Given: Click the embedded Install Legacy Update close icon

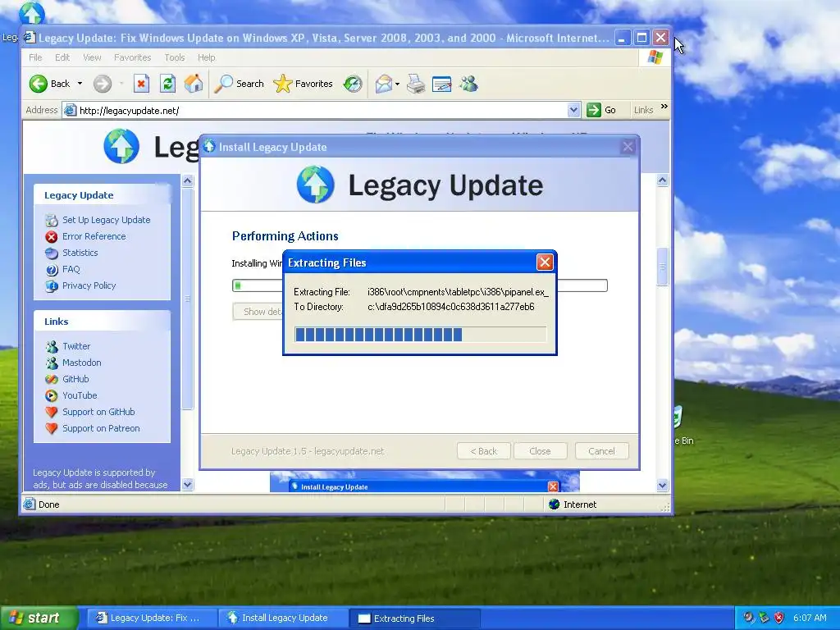Looking at the screenshot, I should pos(553,486).
